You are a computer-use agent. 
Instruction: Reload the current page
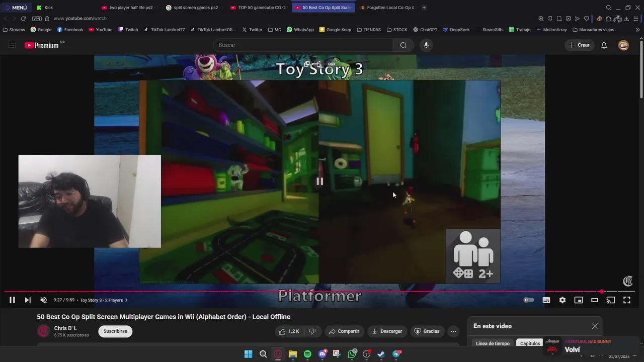point(23,19)
